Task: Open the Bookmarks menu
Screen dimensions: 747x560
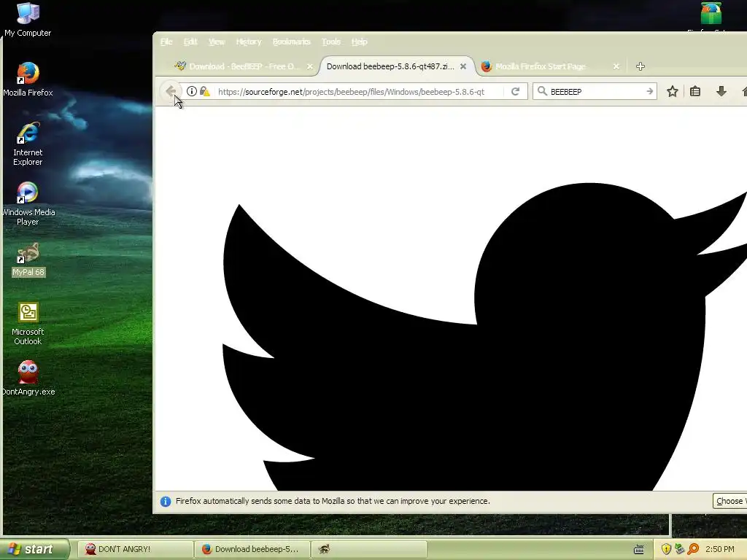Action: point(292,42)
